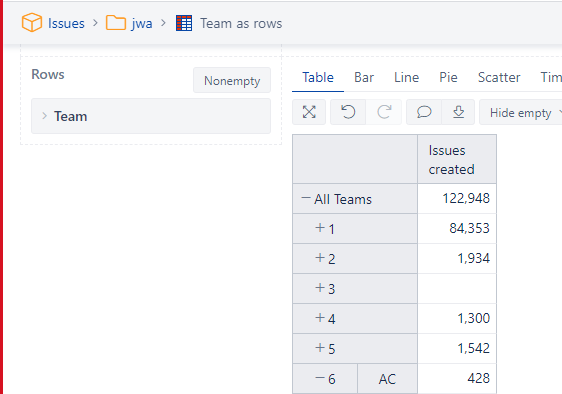
Task: Click the jwa folder icon
Action: click(116, 23)
